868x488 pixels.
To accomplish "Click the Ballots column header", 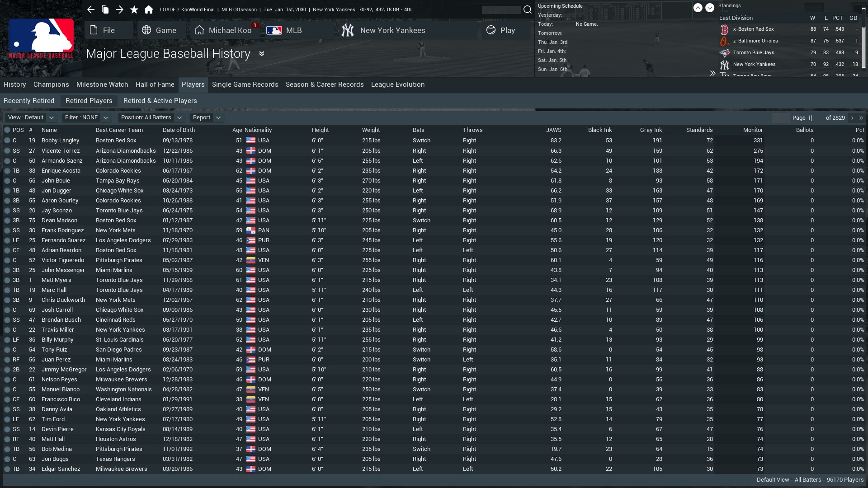I will (804, 130).
